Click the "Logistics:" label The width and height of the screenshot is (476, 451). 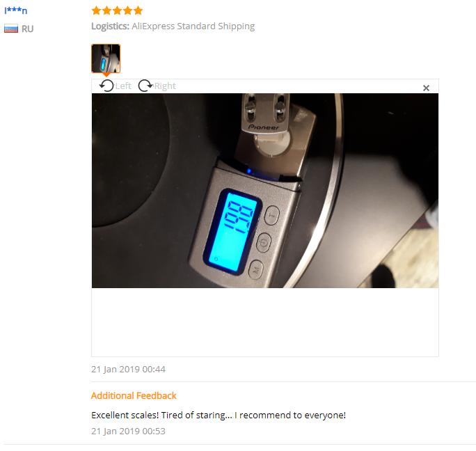tap(110, 26)
